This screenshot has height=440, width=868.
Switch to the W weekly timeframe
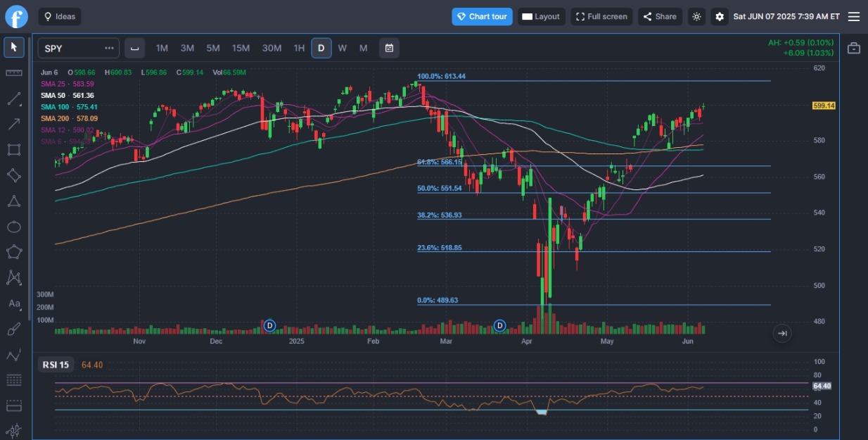(x=343, y=48)
